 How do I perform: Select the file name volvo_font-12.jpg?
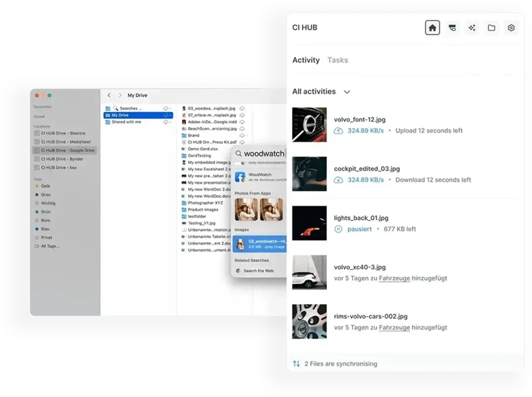point(360,119)
